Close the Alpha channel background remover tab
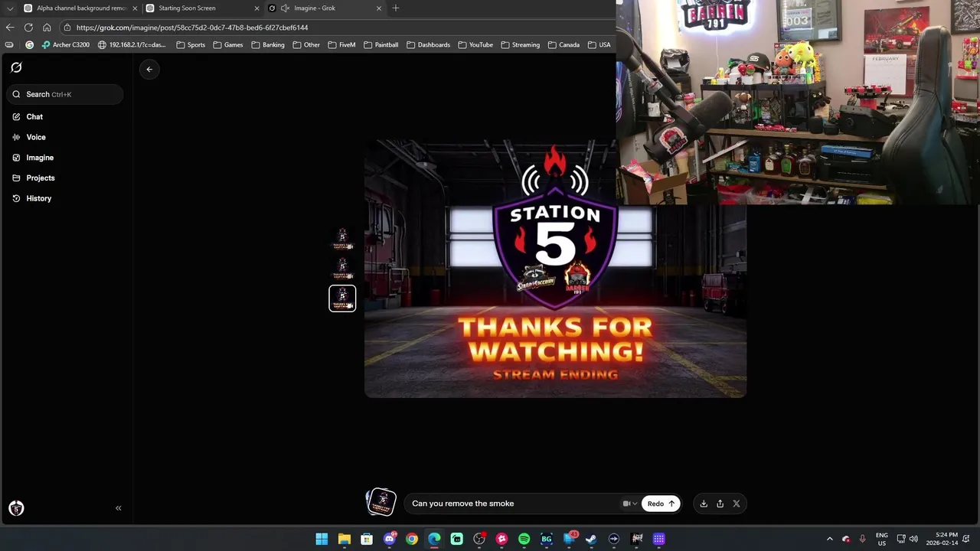This screenshot has height=551, width=980. click(x=135, y=8)
